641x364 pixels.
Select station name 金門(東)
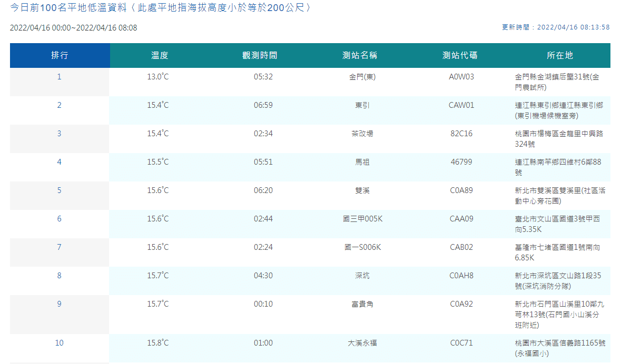[x=362, y=76]
